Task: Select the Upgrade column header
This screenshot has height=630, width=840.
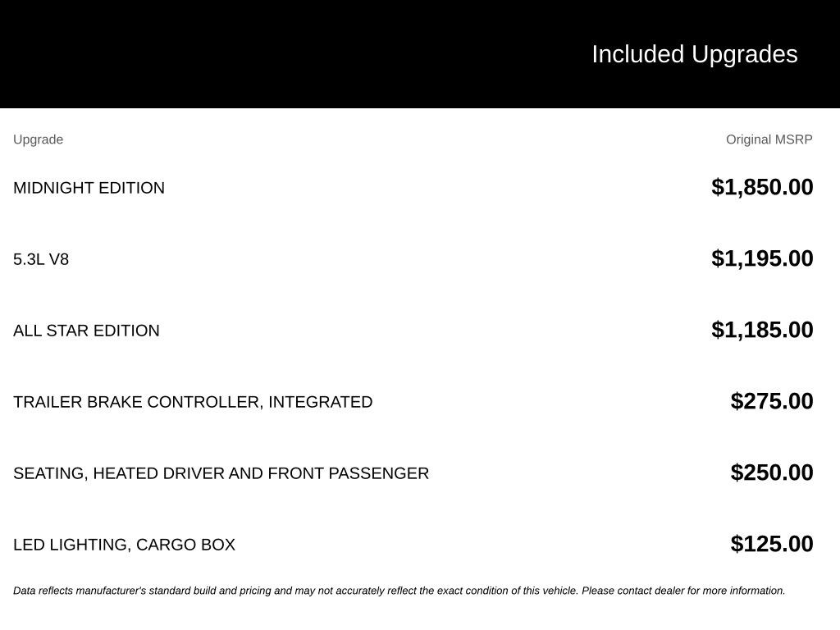Action: 38,139
